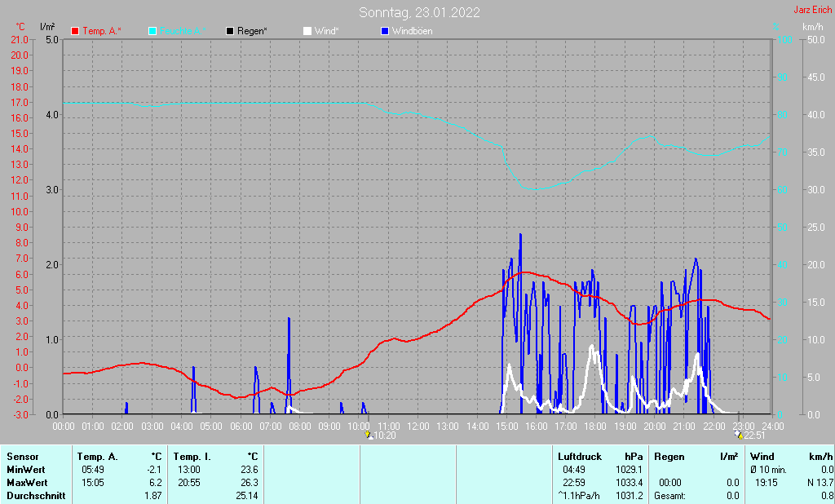835x504 pixels.
Task: Click the wind peak value 'N 13.7'
Action: [820, 483]
